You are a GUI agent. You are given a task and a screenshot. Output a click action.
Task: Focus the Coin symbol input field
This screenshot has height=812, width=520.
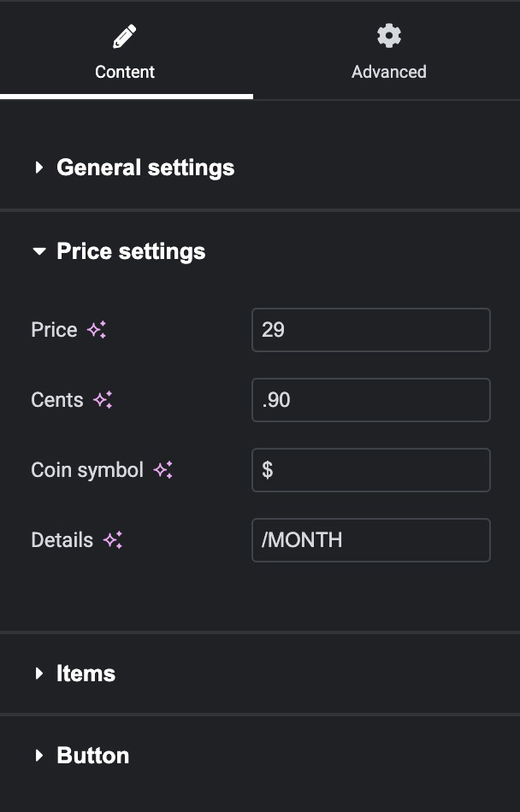370,470
